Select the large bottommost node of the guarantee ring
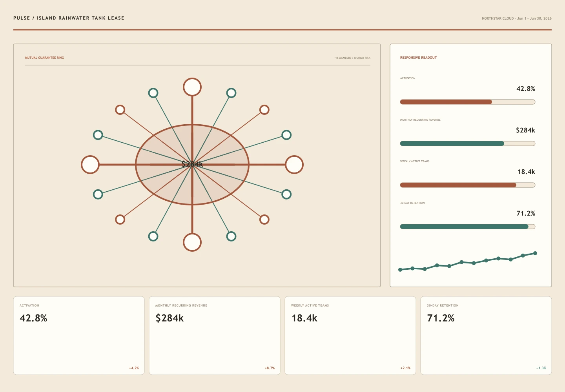The height and width of the screenshot is (392, 565). [192, 242]
